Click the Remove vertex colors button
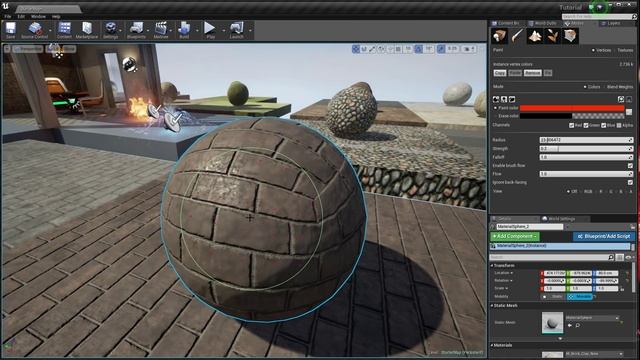Image resolution: width=640 pixels, height=360 pixels. [x=533, y=73]
